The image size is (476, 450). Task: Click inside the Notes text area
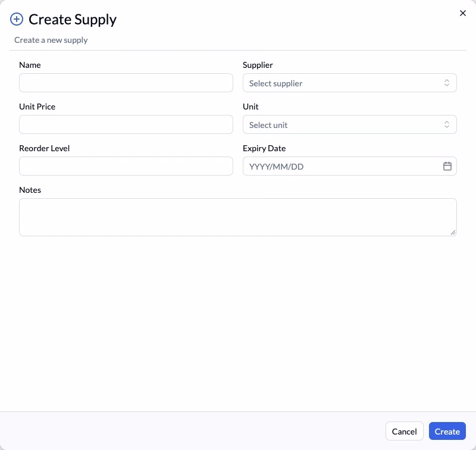coord(237,217)
